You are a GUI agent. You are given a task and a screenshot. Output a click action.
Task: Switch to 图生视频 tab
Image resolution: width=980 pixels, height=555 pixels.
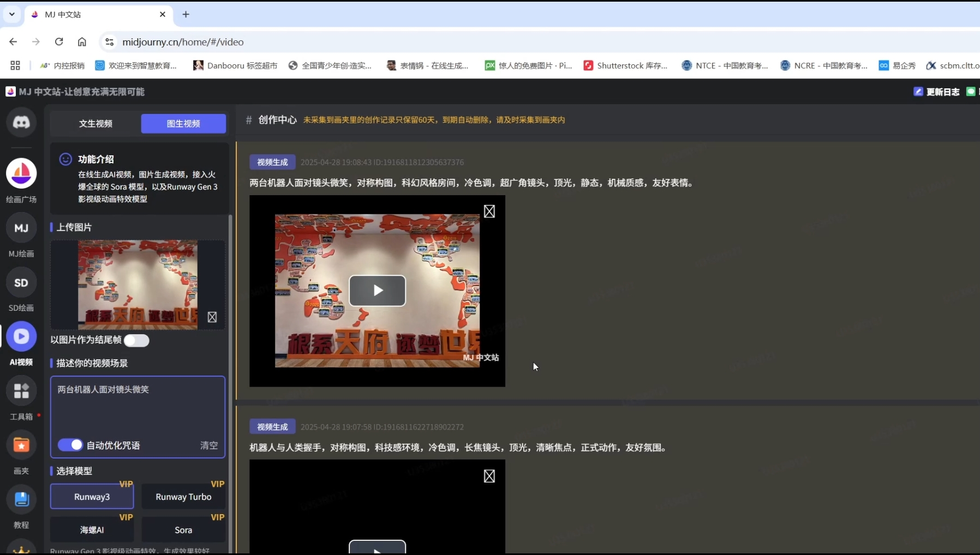pos(183,124)
